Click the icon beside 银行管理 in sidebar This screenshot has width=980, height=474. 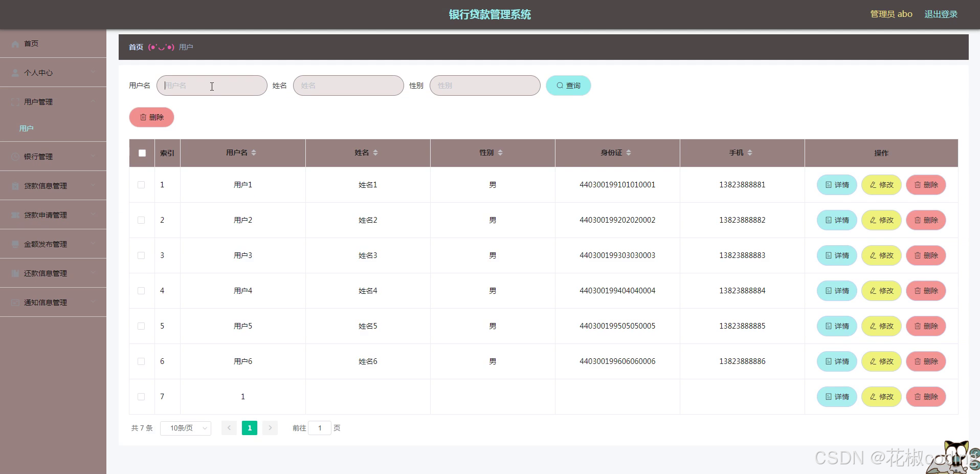click(15, 157)
